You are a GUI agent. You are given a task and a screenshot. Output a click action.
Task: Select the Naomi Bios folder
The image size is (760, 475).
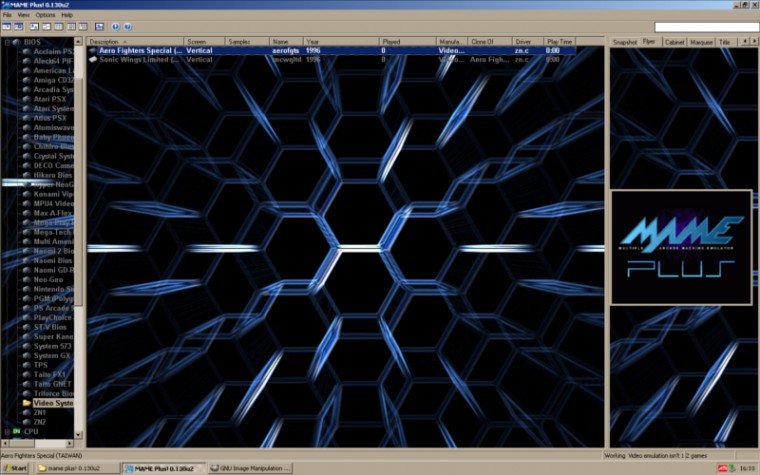tap(52, 261)
